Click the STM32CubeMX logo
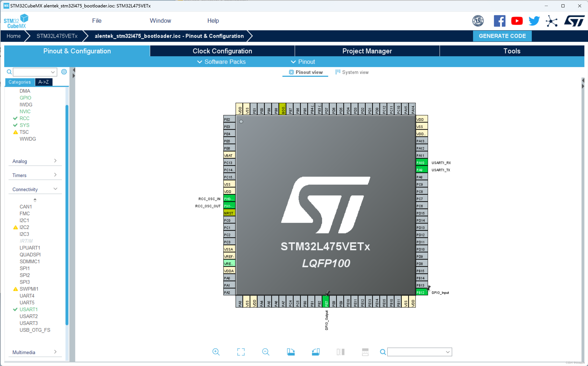The image size is (588, 366). click(16, 21)
